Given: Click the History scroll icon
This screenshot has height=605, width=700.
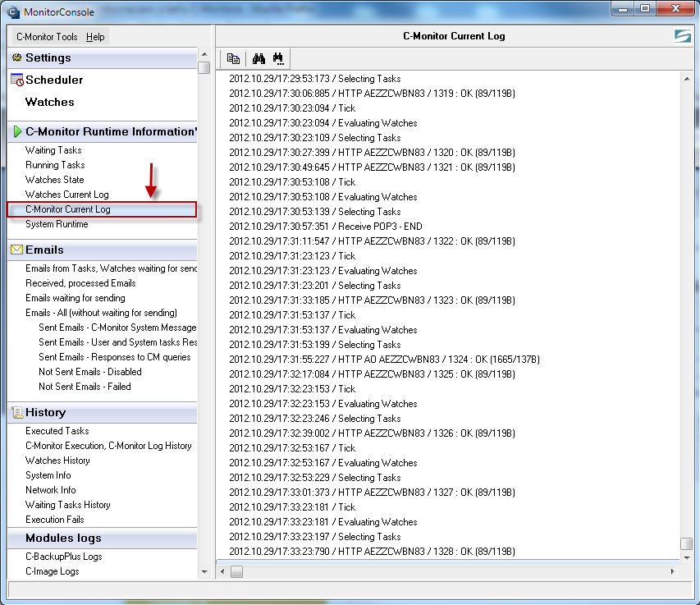Looking at the screenshot, I should point(17,412).
